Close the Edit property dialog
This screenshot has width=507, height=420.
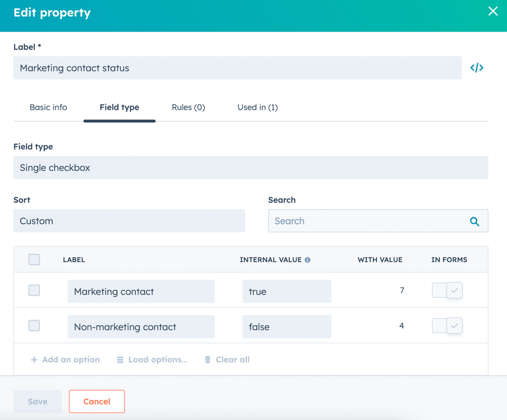(493, 11)
